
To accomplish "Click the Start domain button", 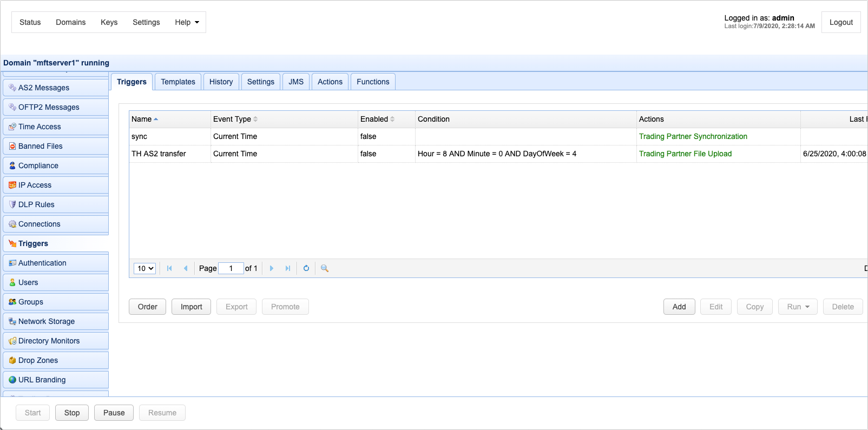I will click(32, 413).
